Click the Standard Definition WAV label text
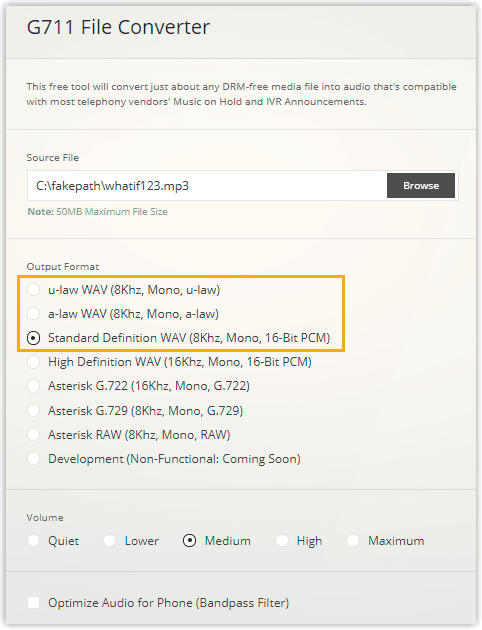This screenshot has height=630, width=482. tap(189, 338)
